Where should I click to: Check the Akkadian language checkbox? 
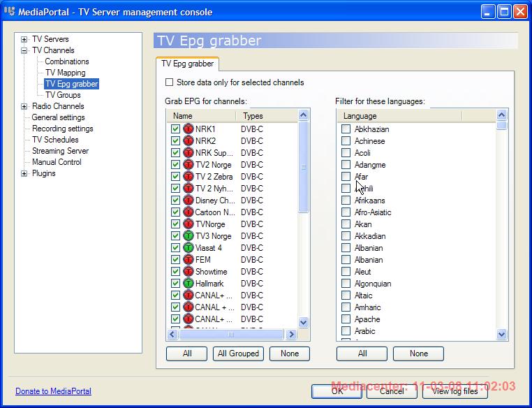pyautogui.click(x=346, y=236)
